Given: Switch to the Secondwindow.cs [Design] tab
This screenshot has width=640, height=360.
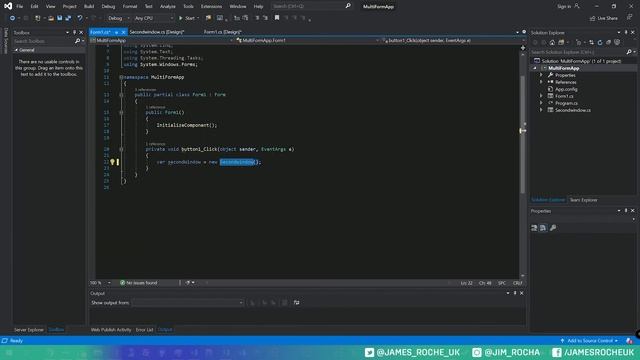Looking at the screenshot, I should pos(157,32).
